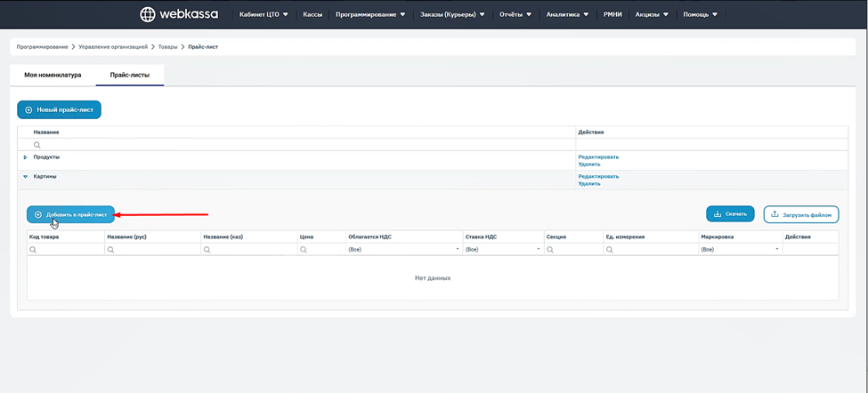The image size is (868, 393).
Task: Click the Скачать download button
Action: [730, 214]
